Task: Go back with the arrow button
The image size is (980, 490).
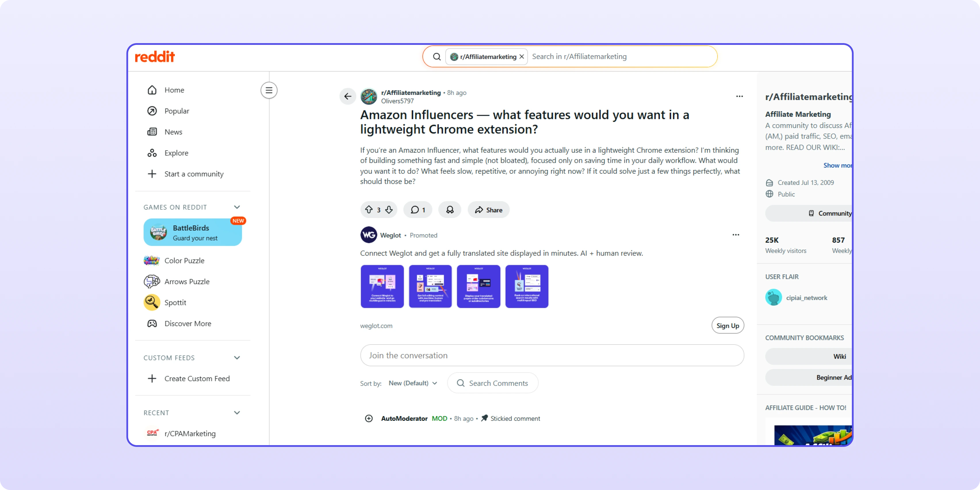Action: click(347, 96)
